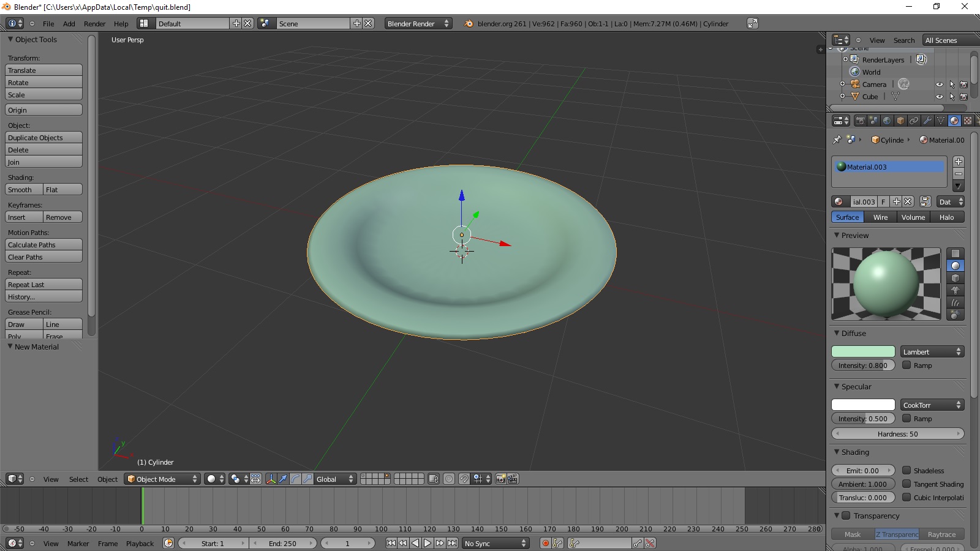
Task: Open the Texture properties tab
Action: [967, 121]
